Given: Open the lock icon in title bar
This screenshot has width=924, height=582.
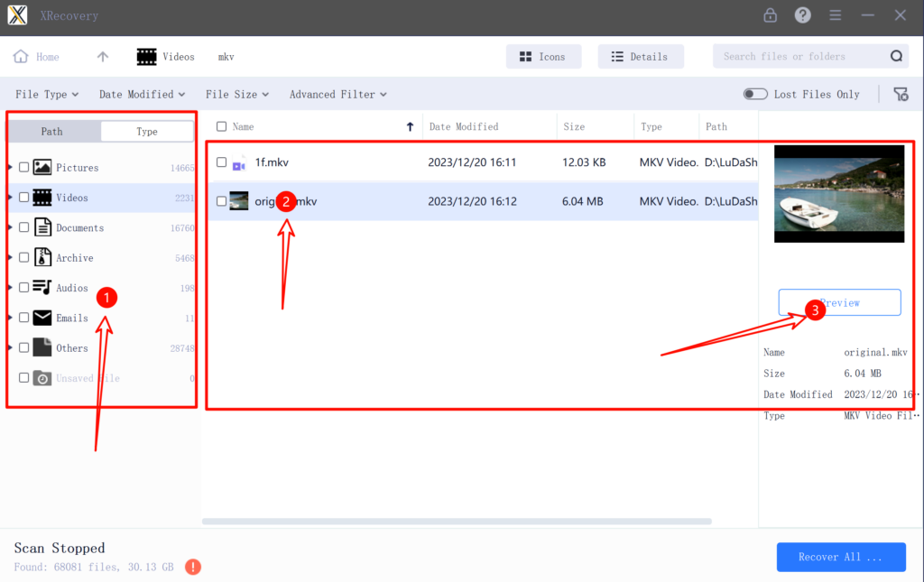Looking at the screenshot, I should pyautogui.click(x=771, y=15).
